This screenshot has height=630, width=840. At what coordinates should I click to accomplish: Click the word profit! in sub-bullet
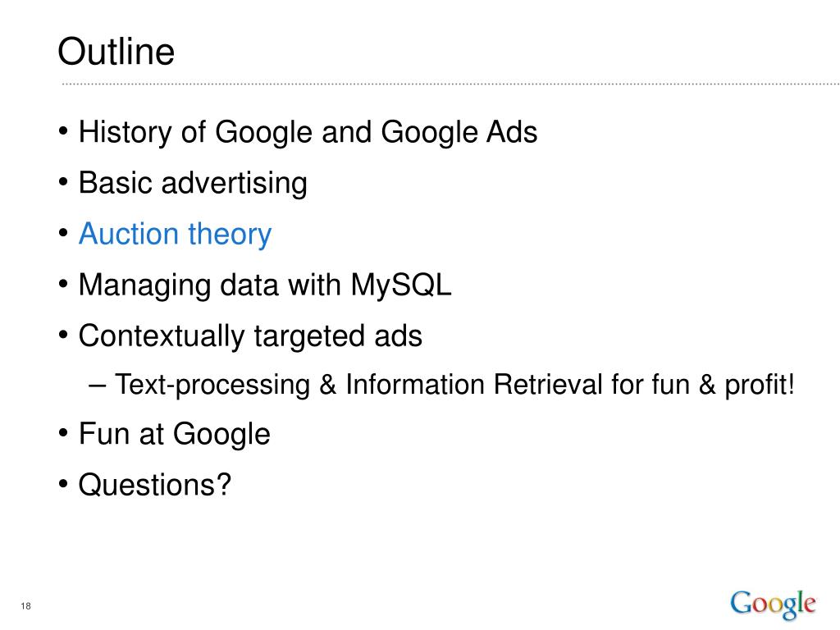click(759, 385)
